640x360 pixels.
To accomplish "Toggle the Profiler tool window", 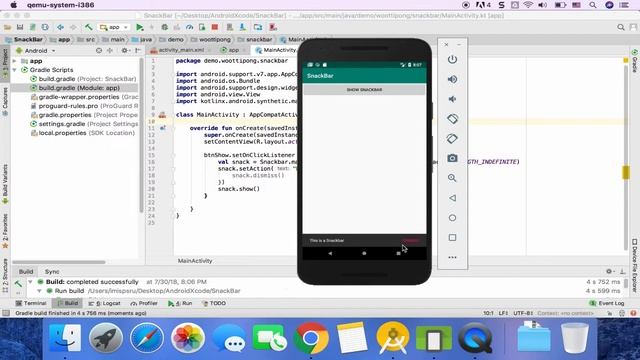I will tap(144, 303).
